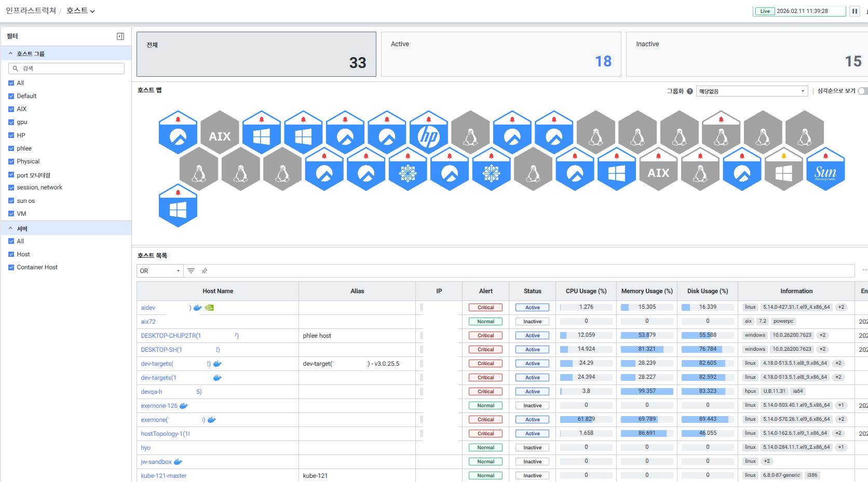The width and height of the screenshot is (868, 482).
Task: Click the pin icon in host list toolbar
Action: pos(205,271)
